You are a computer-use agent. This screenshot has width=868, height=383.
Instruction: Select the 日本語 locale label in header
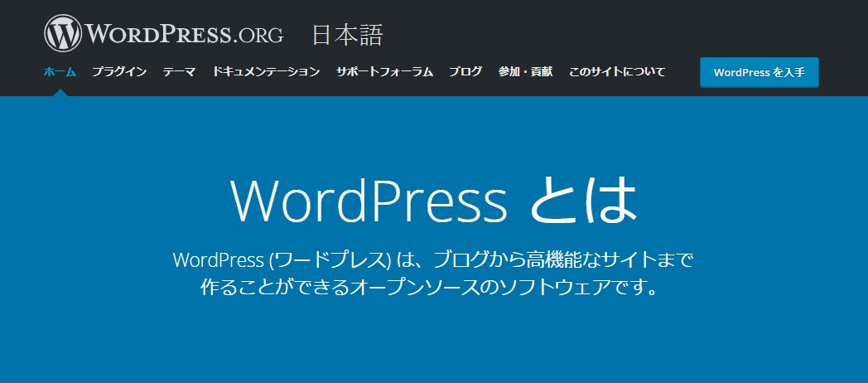click(x=347, y=35)
